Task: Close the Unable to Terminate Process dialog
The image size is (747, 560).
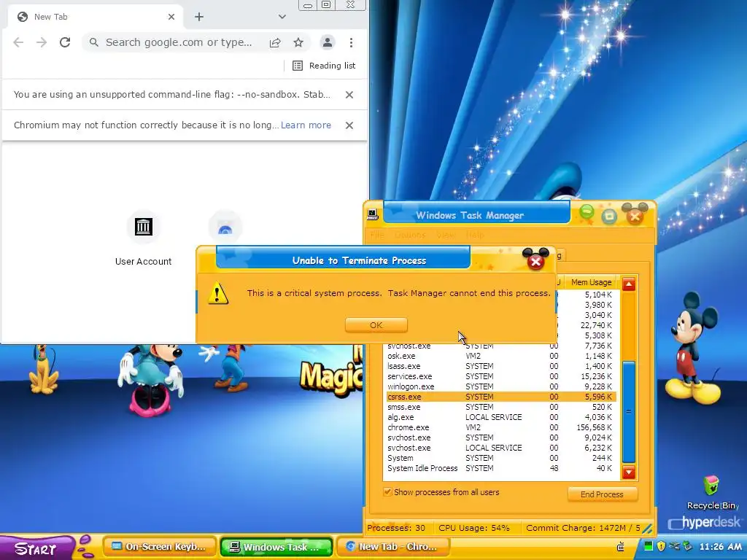Action: [535, 262]
